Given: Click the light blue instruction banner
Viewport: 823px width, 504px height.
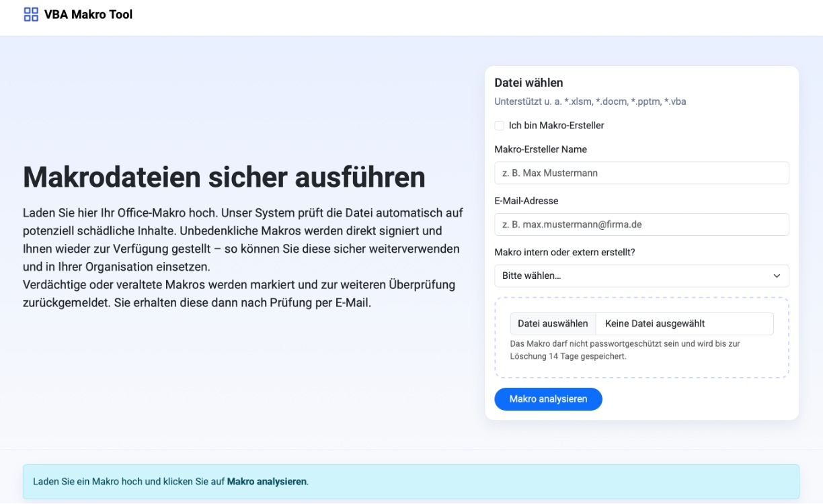Looking at the screenshot, I should coord(412,481).
